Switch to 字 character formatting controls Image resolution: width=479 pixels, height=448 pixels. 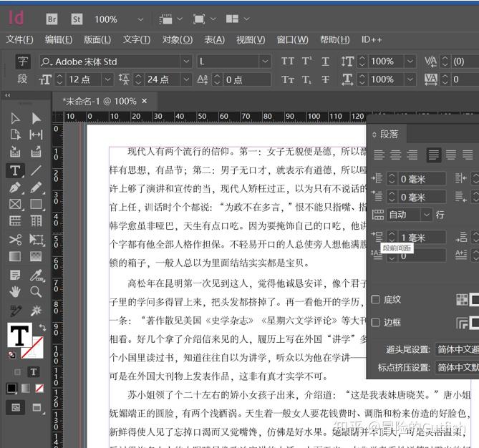click(23, 61)
